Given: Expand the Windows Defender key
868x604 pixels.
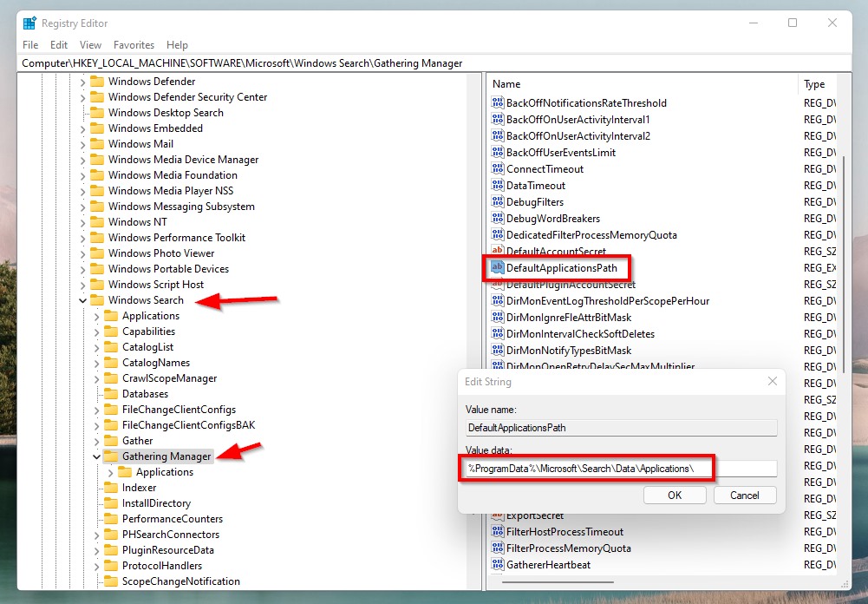Looking at the screenshot, I should click(83, 82).
